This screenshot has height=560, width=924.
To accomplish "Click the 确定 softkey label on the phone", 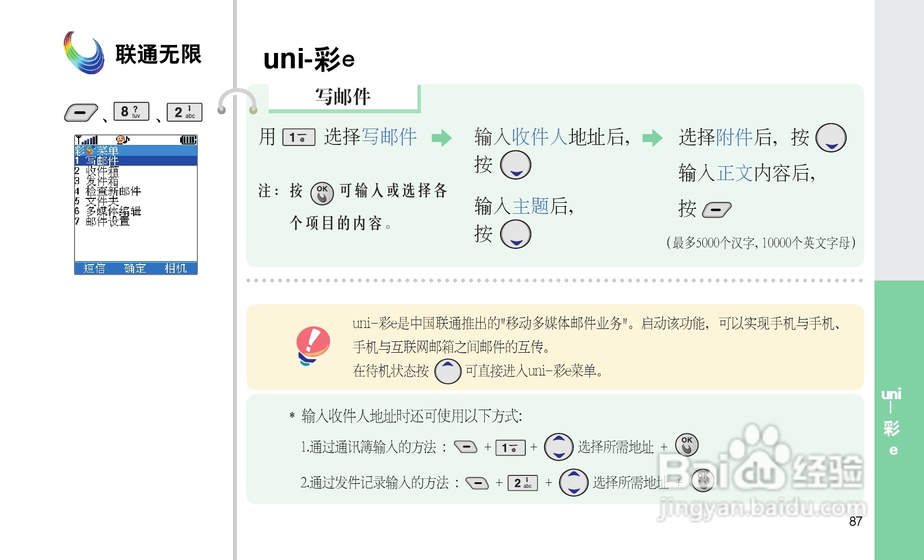I will pos(135,268).
